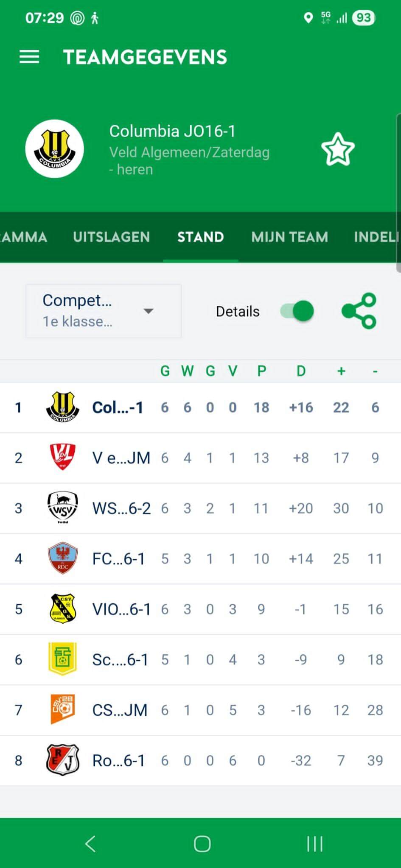Turn off the Details toggle switch
The height and width of the screenshot is (868, 401).
click(297, 311)
